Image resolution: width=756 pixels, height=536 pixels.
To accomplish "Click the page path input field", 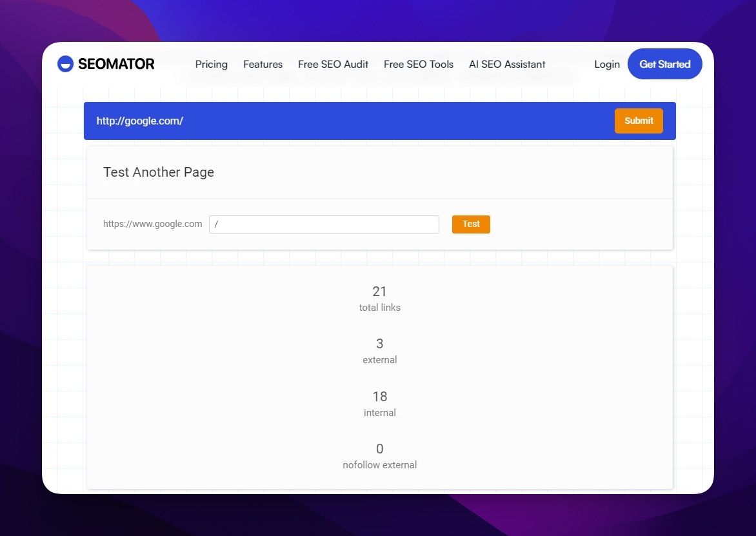I will (x=324, y=224).
